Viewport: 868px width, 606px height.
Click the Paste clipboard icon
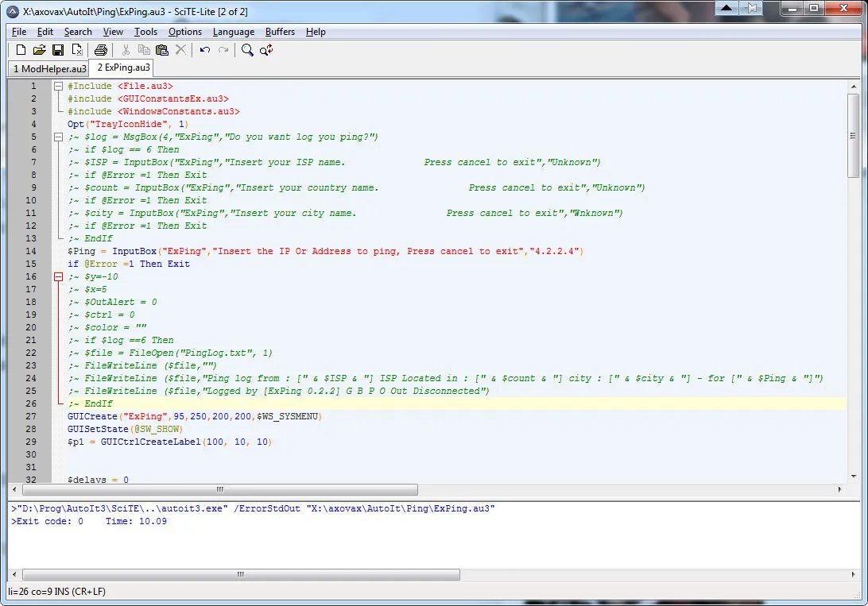point(161,50)
